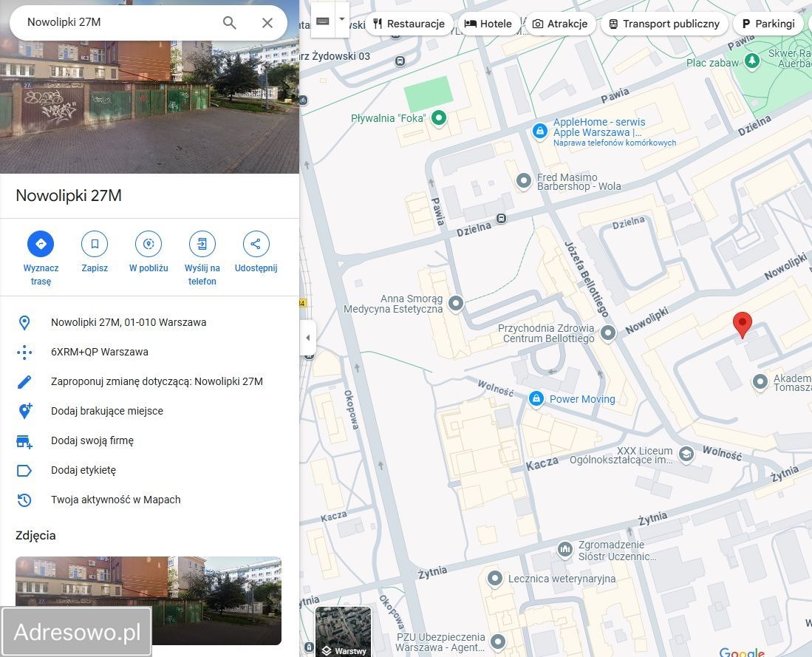Open nearby search with the W pobliżu icon
812x657 pixels.
tap(149, 244)
